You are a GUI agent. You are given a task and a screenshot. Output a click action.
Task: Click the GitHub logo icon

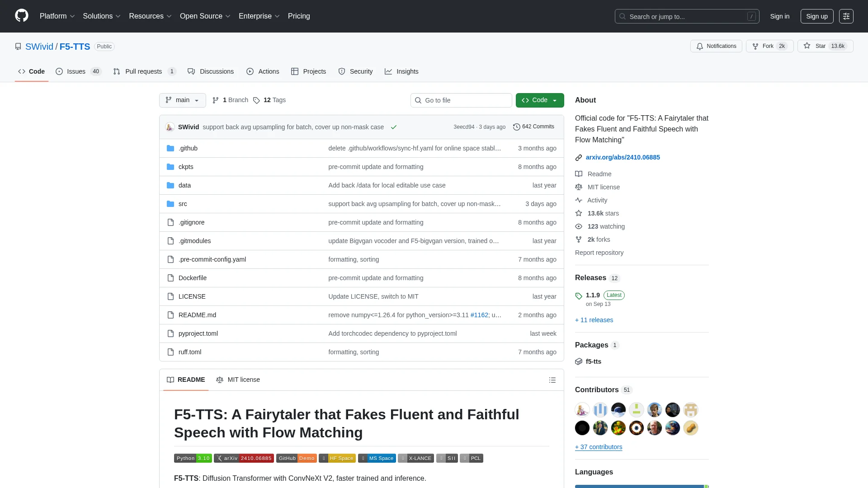pyautogui.click(x=21, y=16)
